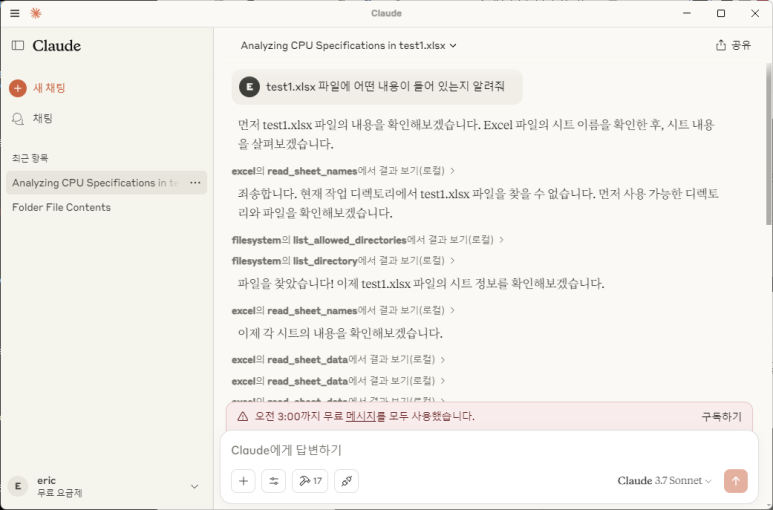Focus the Claude에게 답변하기 input field
Viewport: 773px width, 510px height.
tap(488, 450)
